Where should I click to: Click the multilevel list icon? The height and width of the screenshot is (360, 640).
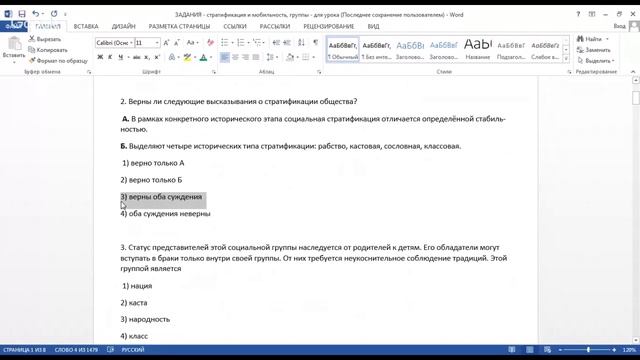coord(257,42)
